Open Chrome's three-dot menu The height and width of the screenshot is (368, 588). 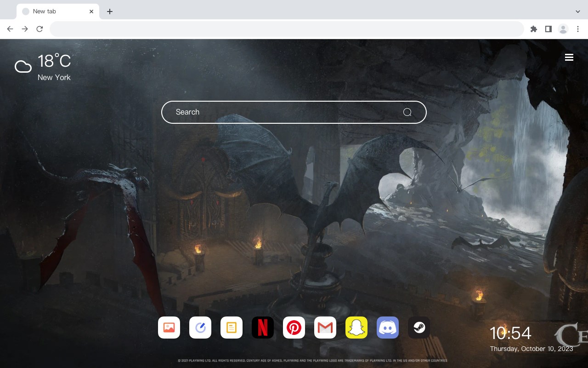[x=578, y=29]
